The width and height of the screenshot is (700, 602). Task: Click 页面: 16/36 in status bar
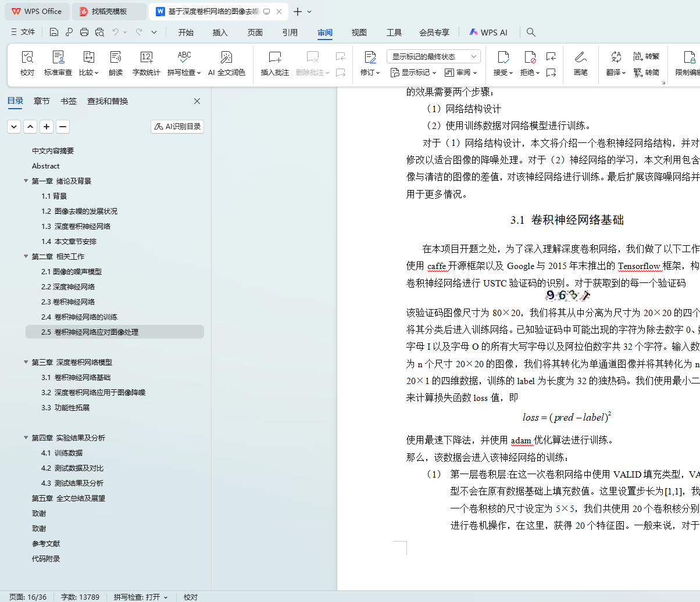[28, 597]
